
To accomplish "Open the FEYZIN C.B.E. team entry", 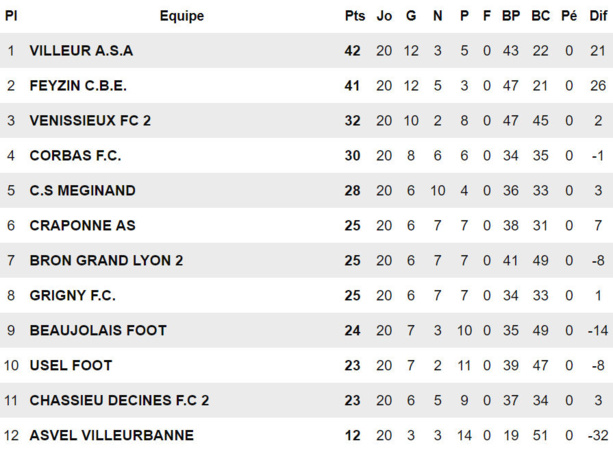I will point(78,86).
